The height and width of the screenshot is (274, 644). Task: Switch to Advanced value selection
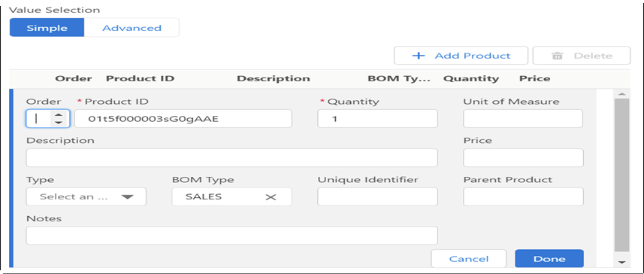[x=132, y=28]
